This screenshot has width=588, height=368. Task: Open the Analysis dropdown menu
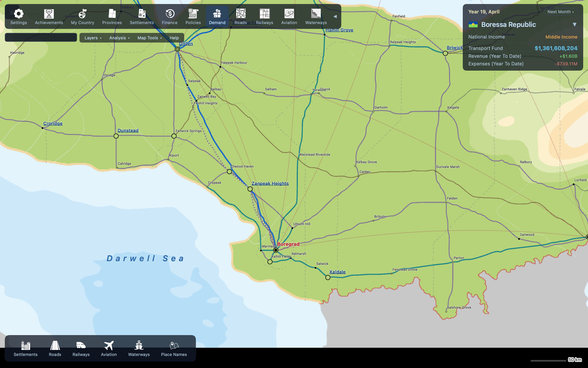[119, 38]
